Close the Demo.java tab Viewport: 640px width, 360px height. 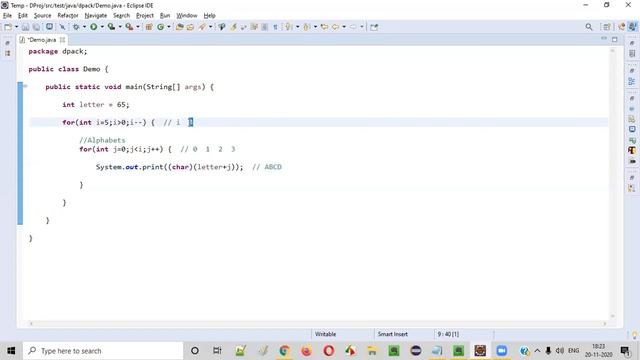pyautogui.click(x=62, y=40)
